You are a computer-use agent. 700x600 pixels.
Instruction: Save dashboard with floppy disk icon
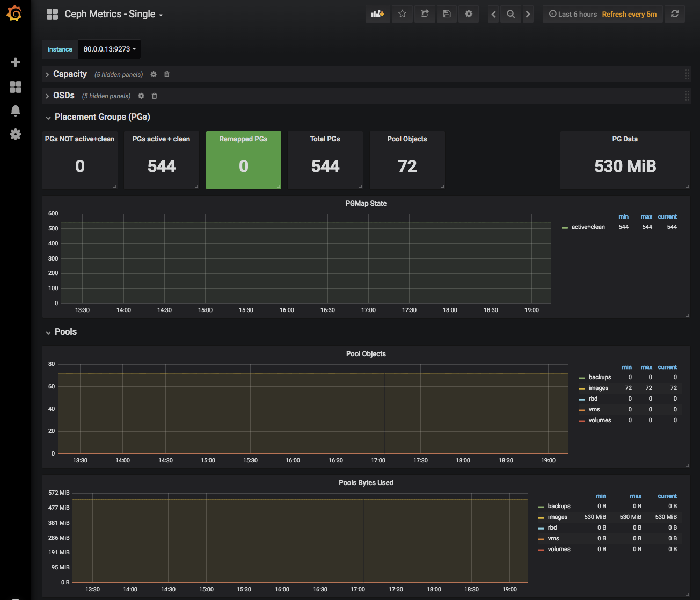(447, 14)
